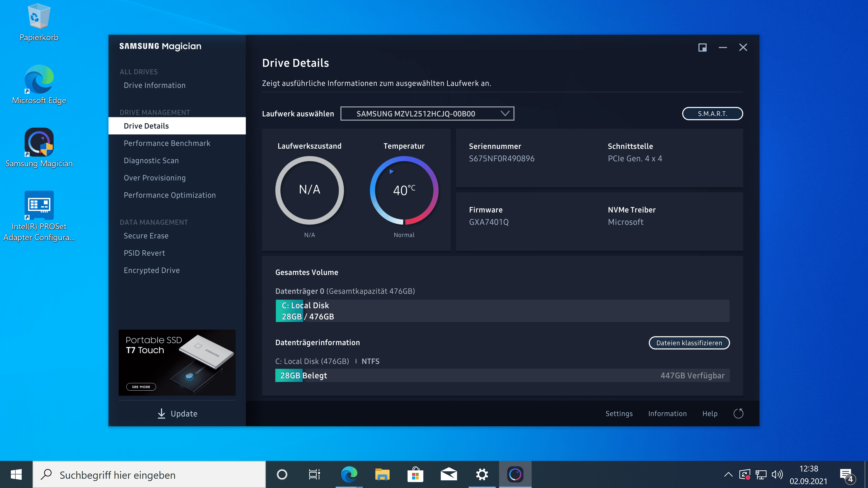Click SEE MORE on the T7 Touch ad
Image resolution: width=868 pixels, height=488 pixels.
click(141, 387)
